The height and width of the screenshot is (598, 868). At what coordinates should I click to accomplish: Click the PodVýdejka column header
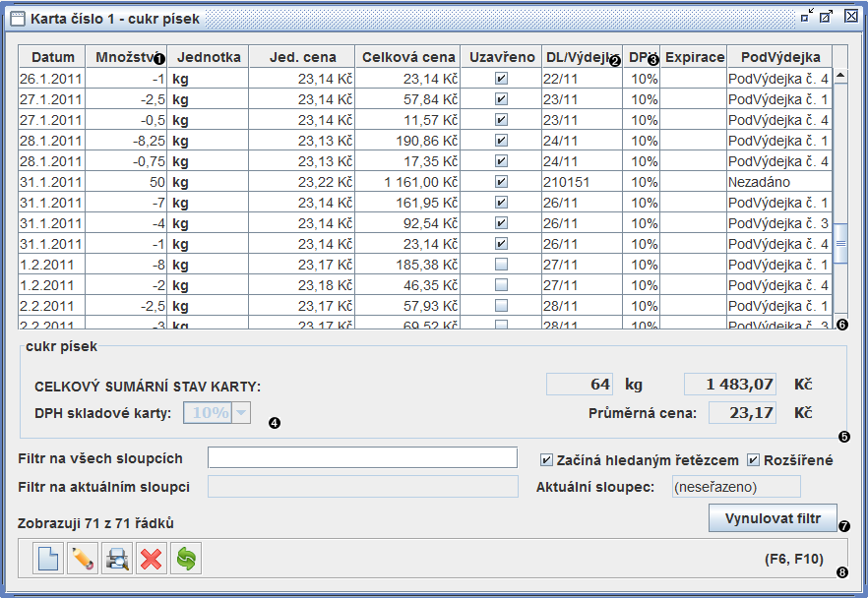pyautogui.click(x=779, y=57)
